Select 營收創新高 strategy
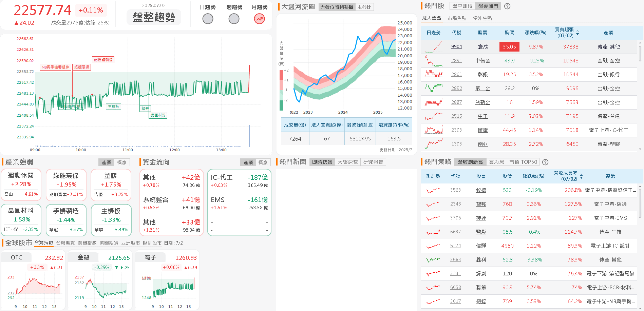 pyautogui.click(x=470, y=162)
